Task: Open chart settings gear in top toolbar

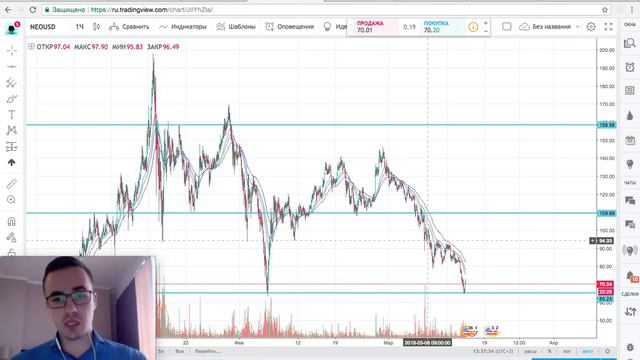Action: 591,27
